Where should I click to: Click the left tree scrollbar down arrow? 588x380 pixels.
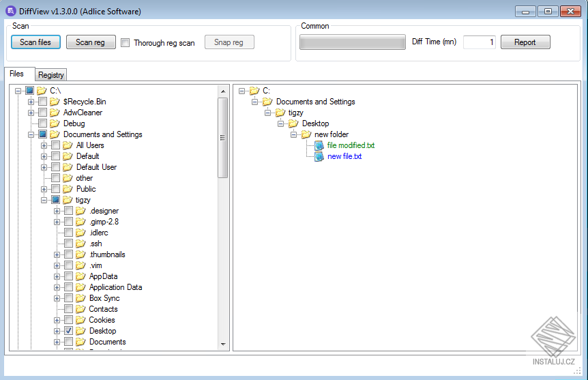[223, 344]
